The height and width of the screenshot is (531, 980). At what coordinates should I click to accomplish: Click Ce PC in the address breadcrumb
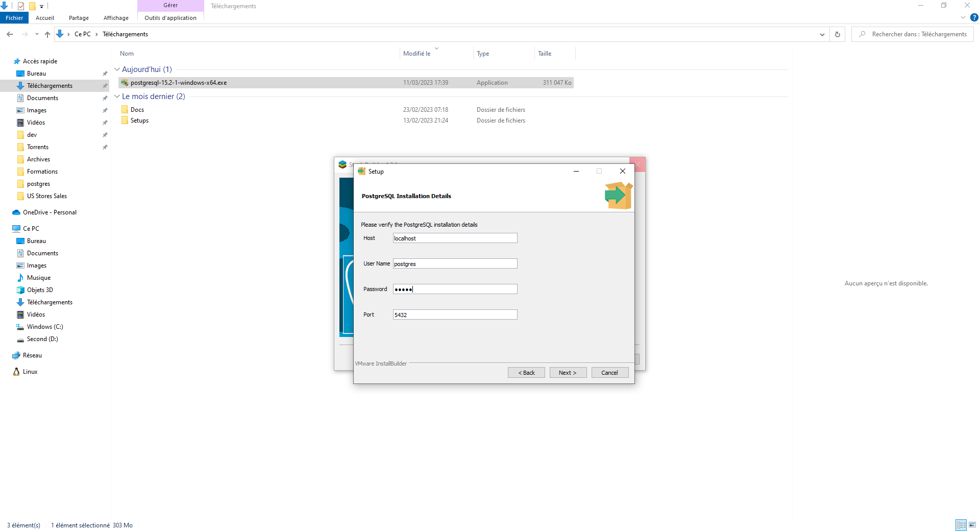(x=82, y=34)
